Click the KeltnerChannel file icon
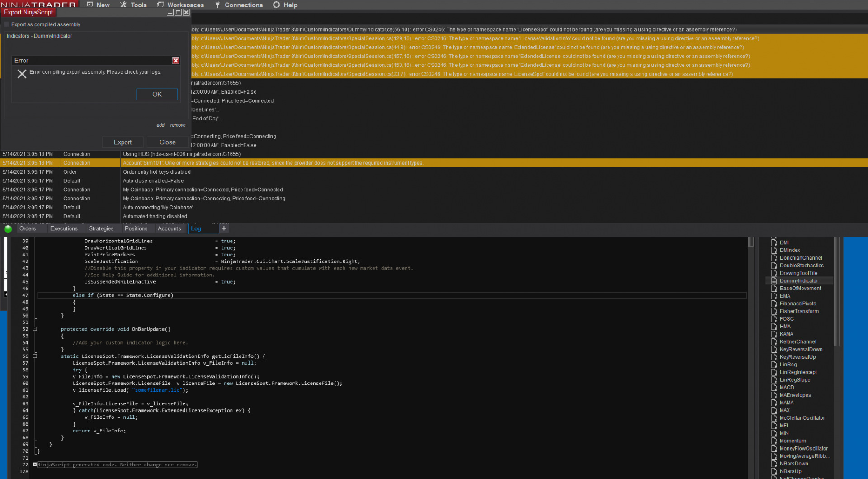The height and width of the screenshot is (479, 868). [x=774, y=342]
